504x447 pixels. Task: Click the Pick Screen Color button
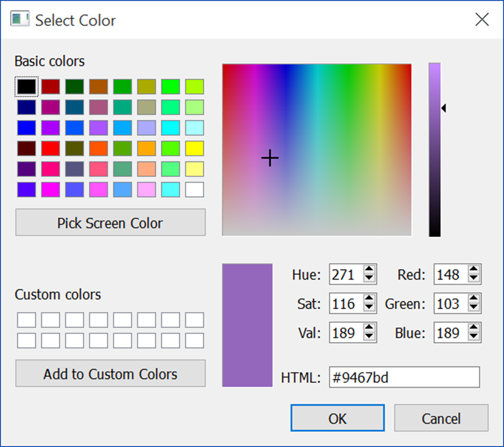110,222
